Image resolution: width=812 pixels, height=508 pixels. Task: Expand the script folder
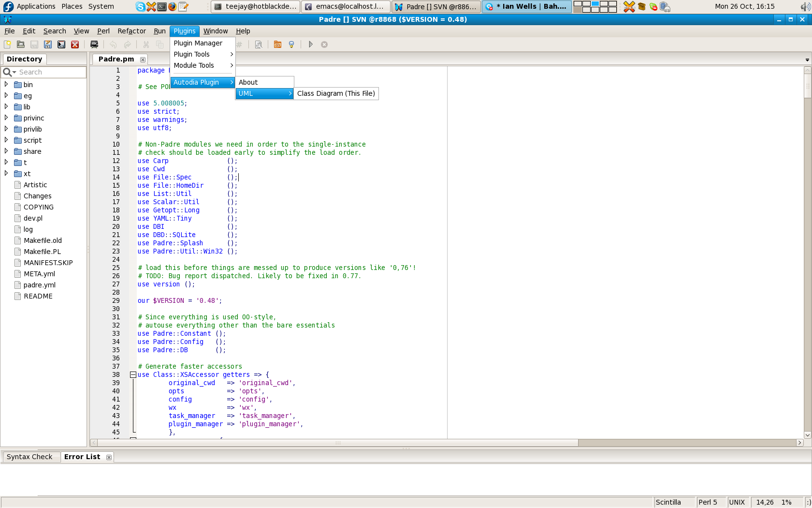coord(6,140)
